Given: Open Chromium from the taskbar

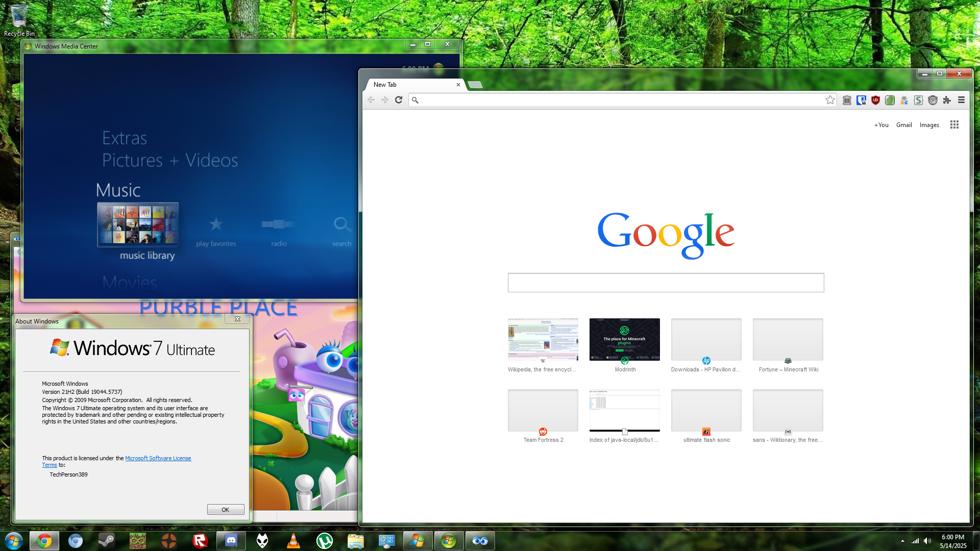Looking at the screenshot, I should click(x=76, y=541).
